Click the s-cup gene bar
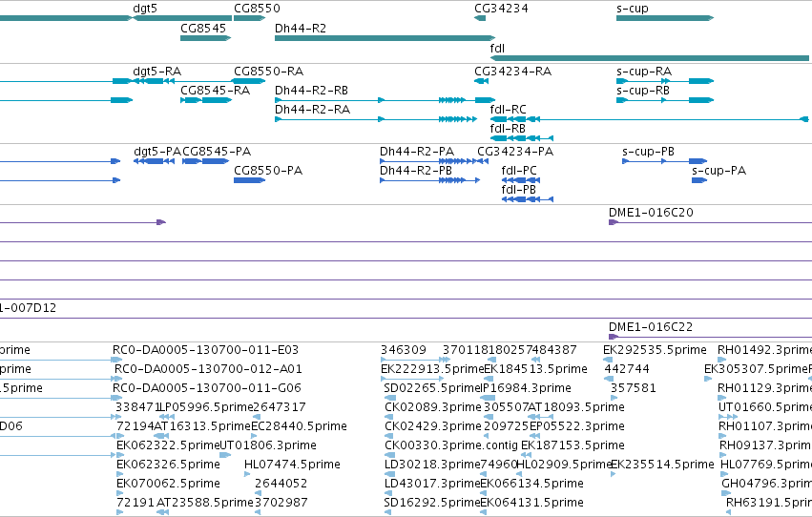Screen dimensions: 812x517 coord(665,18)
